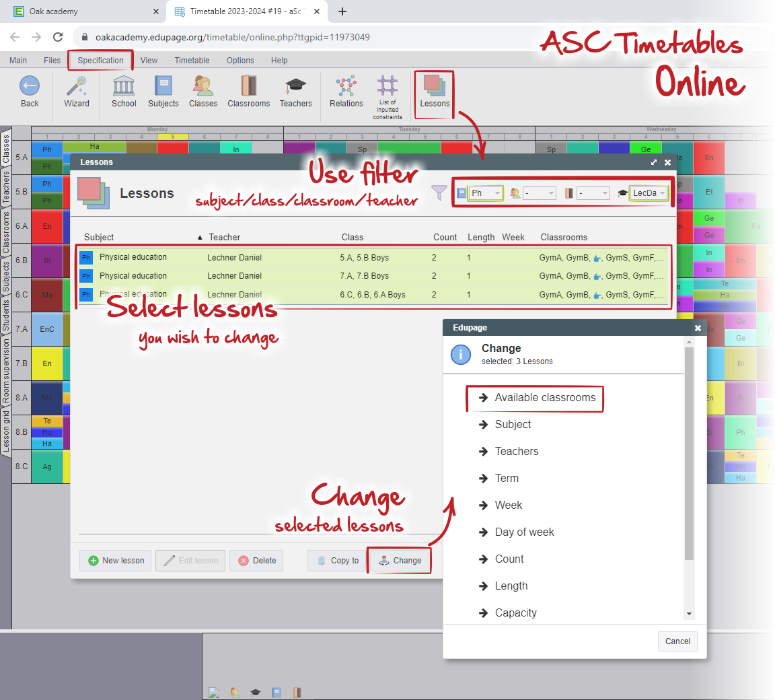
Task: Open the View menu
Action: [149, 61]
